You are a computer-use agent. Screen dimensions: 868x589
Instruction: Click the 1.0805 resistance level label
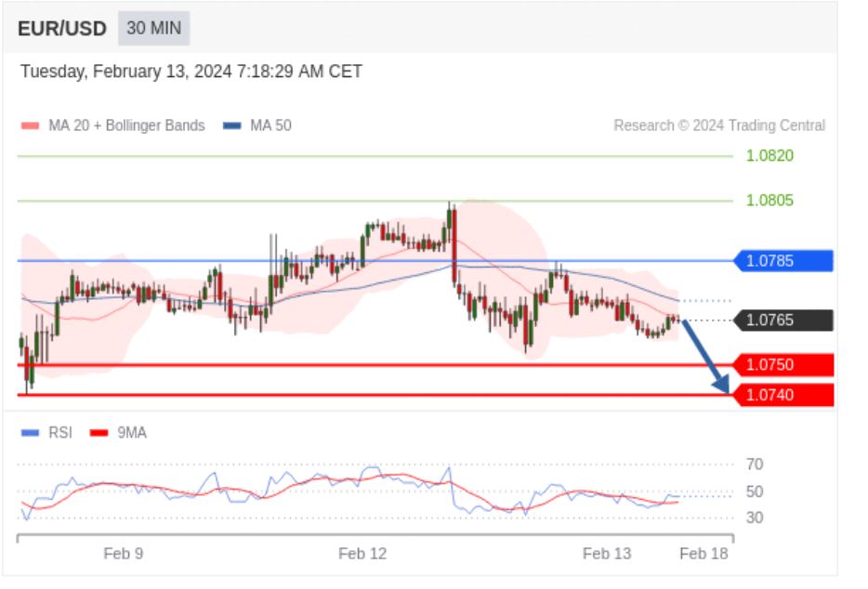tap(769, 201)
